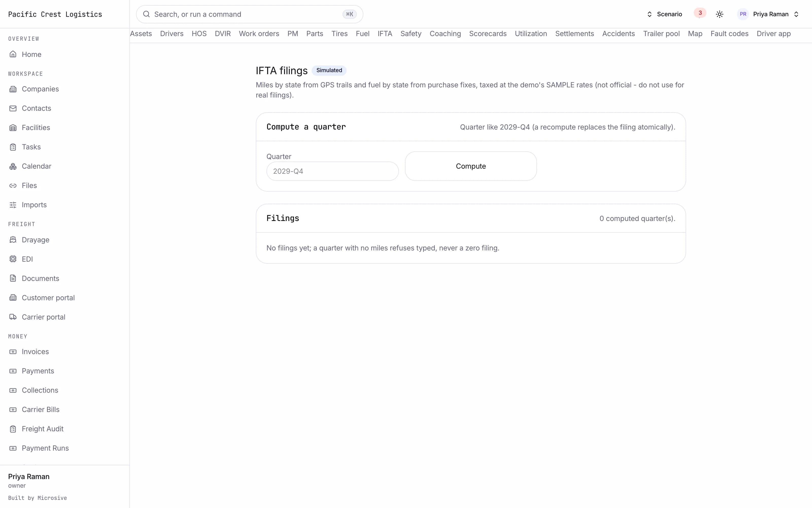The image size is (812, 508).
Task: Click the Contacts envelope icon
Action: [13, 108]
